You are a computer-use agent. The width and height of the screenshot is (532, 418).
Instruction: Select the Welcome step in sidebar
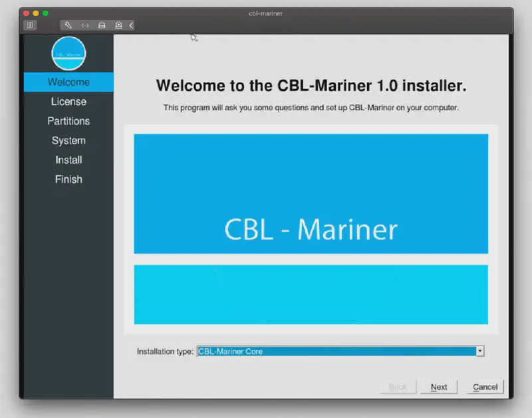tap(68, 83)
